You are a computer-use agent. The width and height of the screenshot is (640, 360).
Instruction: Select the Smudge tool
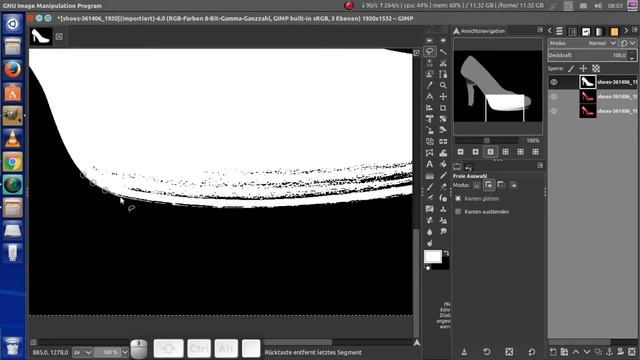click(443, 231)
